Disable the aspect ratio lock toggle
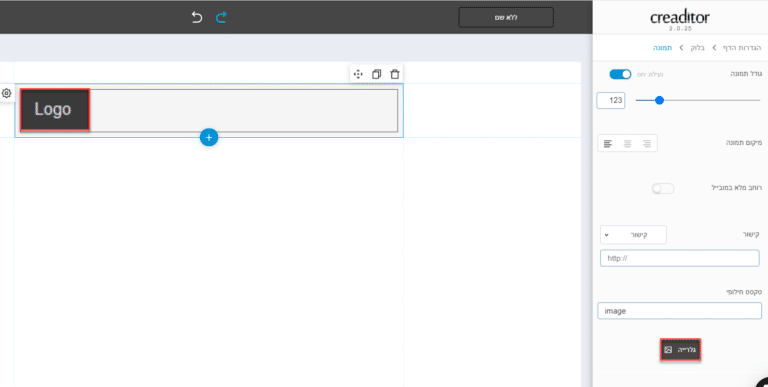Screen dimensions: 768x387 pos(620,74)
